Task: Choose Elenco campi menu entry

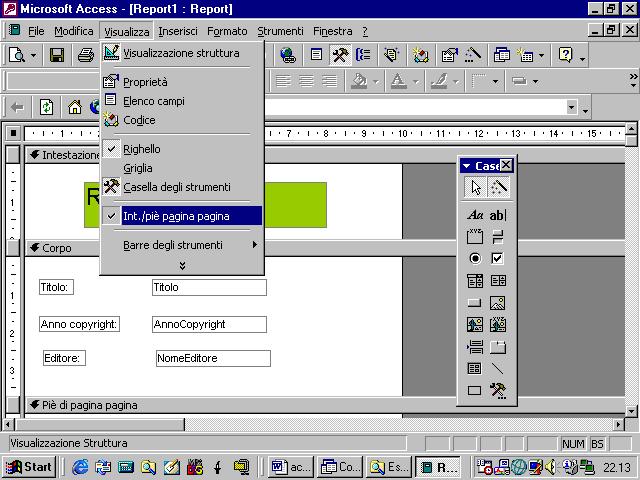Action: [x=182, y=101]
